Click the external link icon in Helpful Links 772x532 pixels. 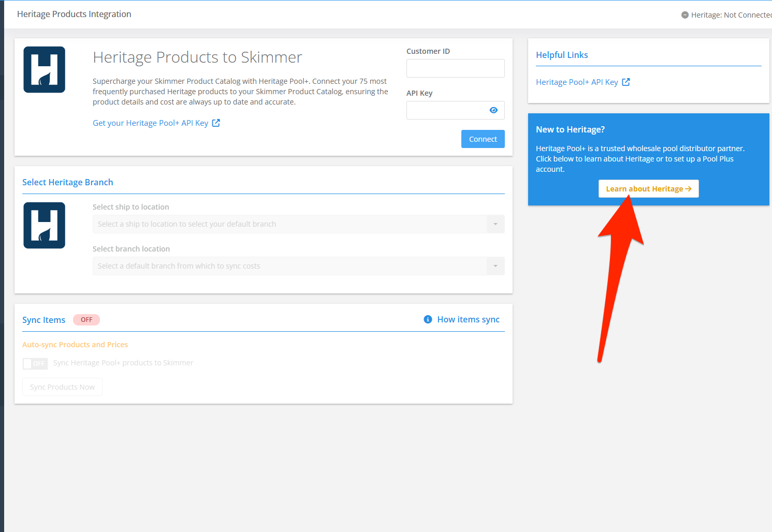[626, 82]
